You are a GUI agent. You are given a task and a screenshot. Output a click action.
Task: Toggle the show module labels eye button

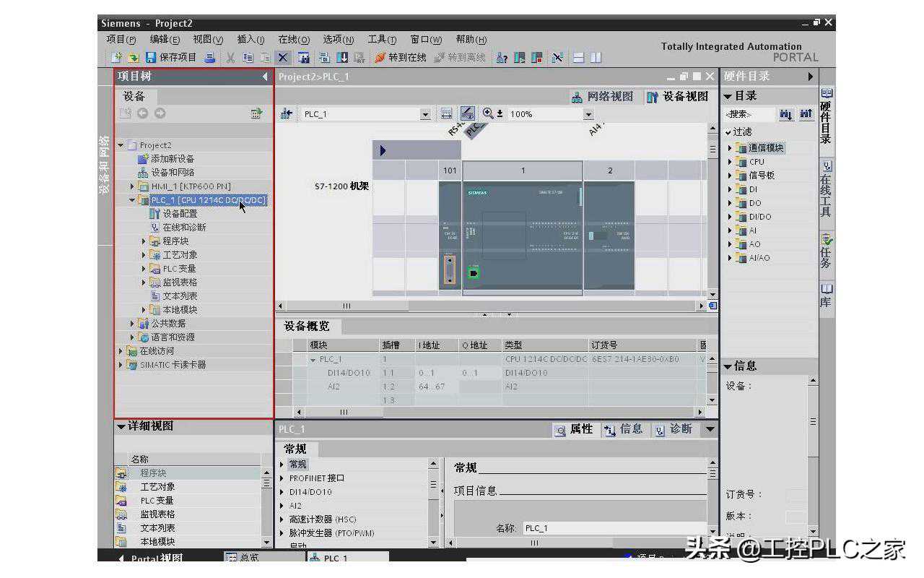468,113
